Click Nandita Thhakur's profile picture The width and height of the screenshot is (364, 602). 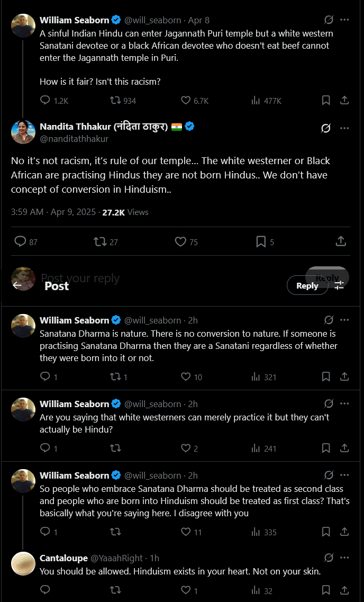tap(23, 132)
